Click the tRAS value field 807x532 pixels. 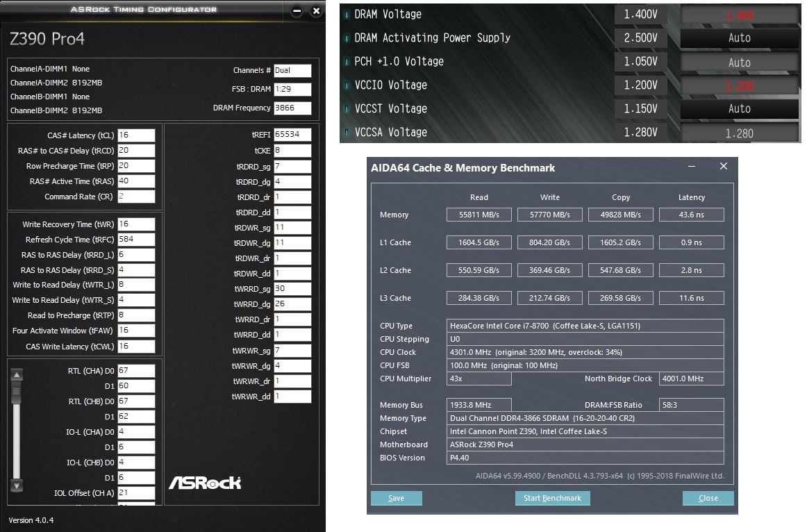(x=136, y=181)
